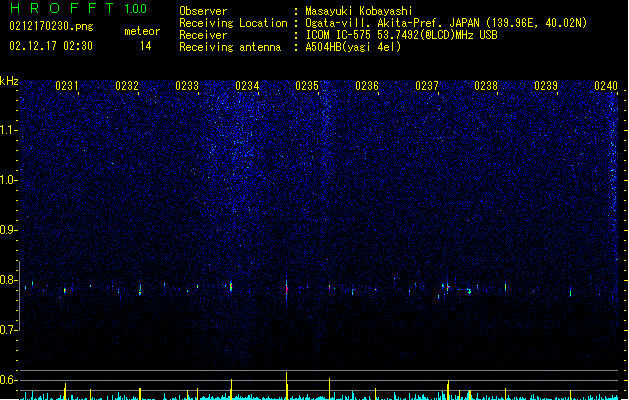
Task: Click the 0235 time marker
Action: [x=307, y=86]
